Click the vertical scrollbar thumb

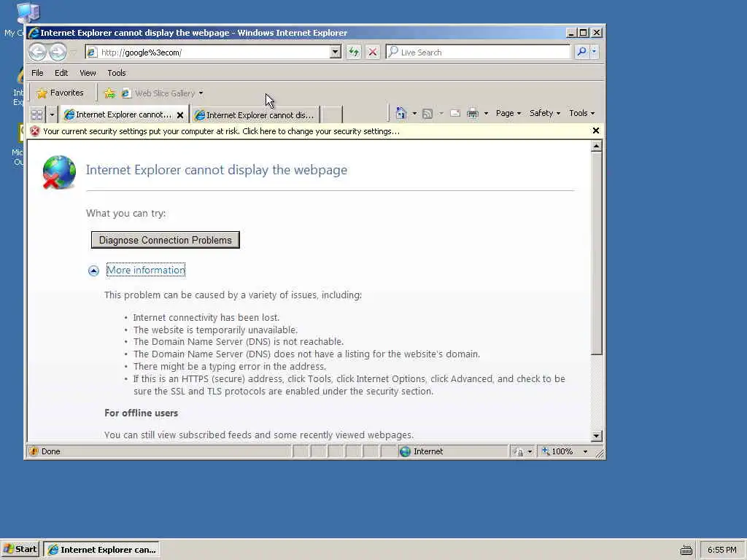596,253
